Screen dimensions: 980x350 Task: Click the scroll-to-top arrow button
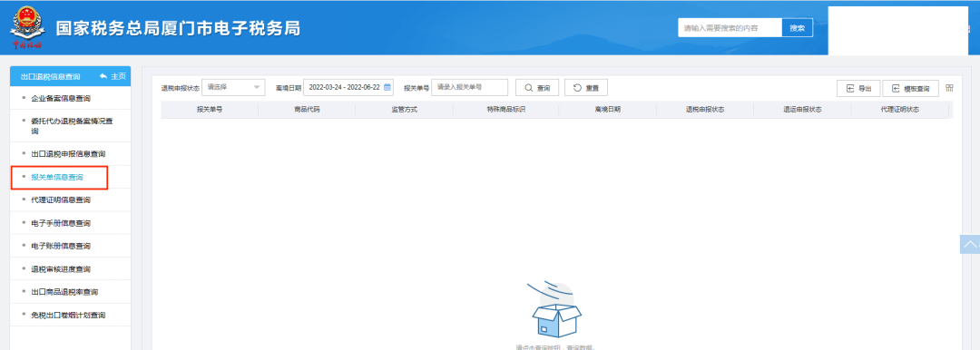click(x=969, y=245)
